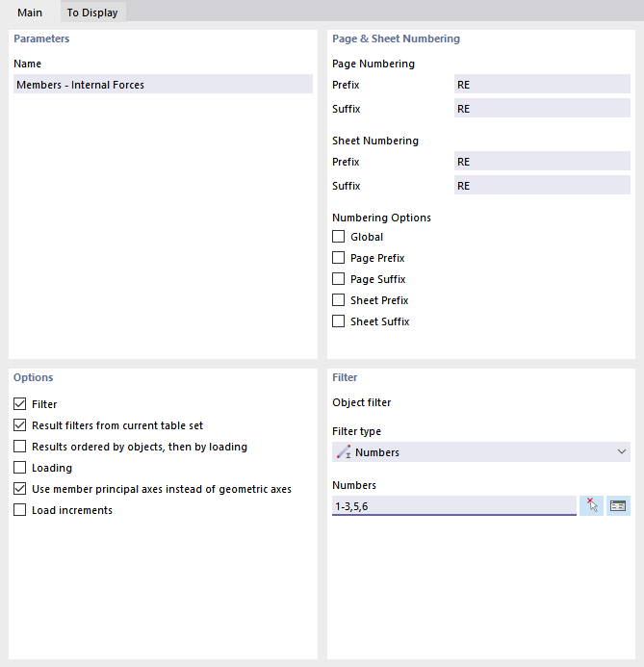Image resolution: width=644 pixels, height=667 pixels.
Task: Check the Global numbering option
Action: pyautogui.click(x=338, y=237)
